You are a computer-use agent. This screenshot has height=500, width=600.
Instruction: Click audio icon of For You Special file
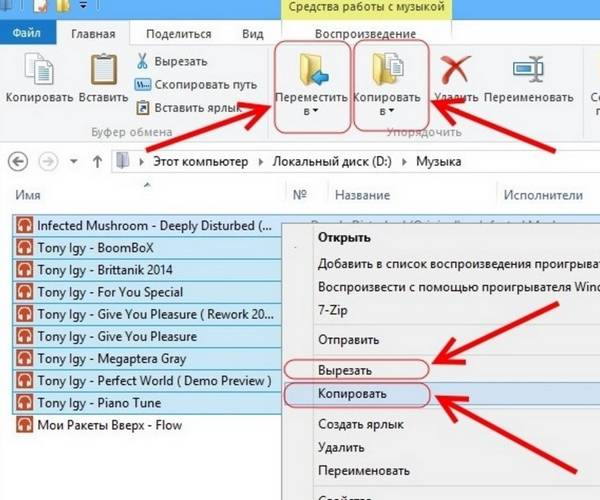(24, 292)
